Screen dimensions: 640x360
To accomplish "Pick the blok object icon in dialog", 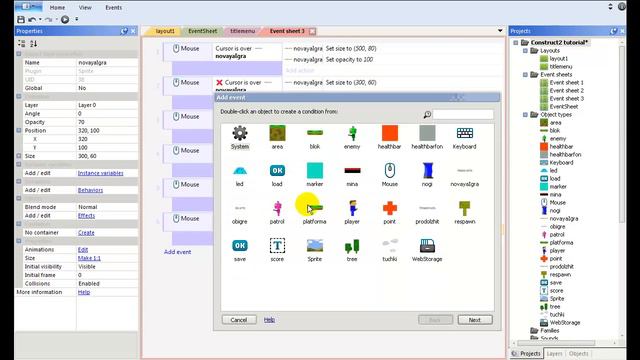I will (315, 137).
